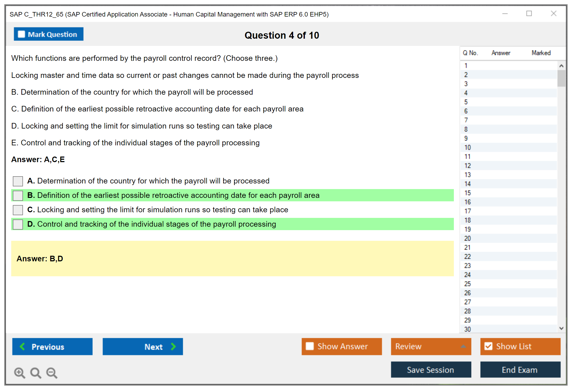Toggle the Show Answer checkbox
This screenshot has width=574, height=392.
pos(310,346)
